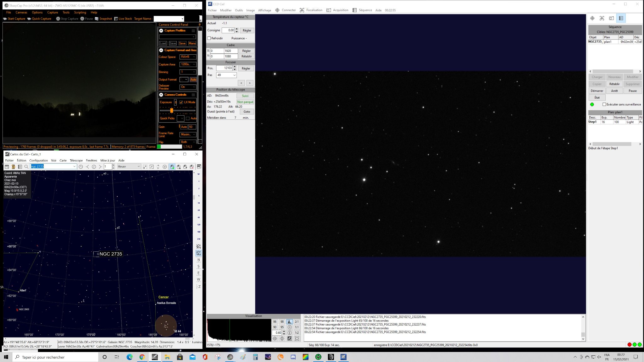
Task: Toggle the LX Mode checkbox
Action: point(181,102)
